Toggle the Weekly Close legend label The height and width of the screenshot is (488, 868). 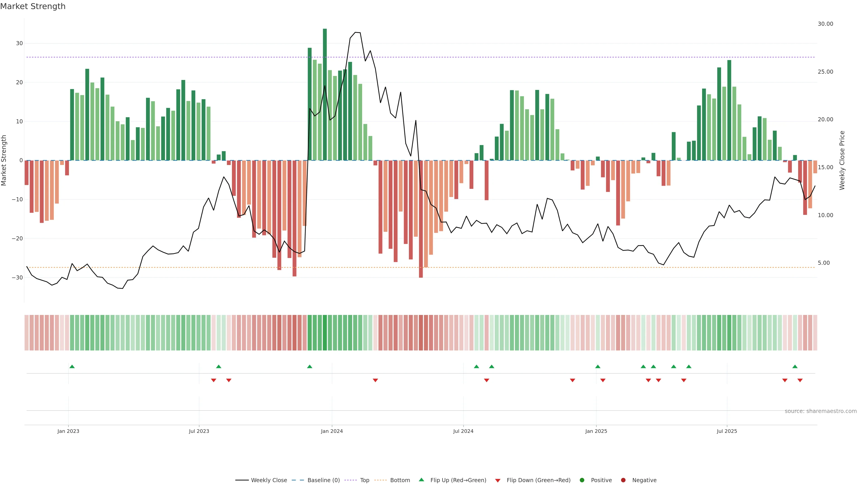coord(269,480)
